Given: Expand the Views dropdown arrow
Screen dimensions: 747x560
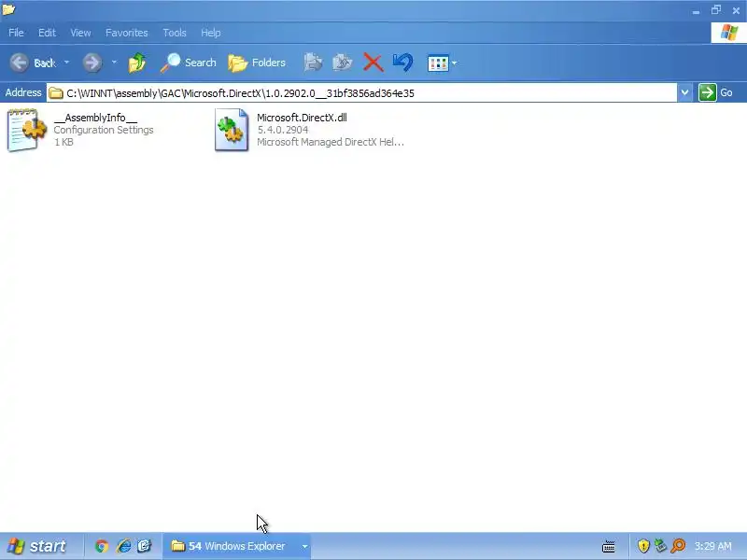Looking at the screenshot, I should tap(454, 63).
